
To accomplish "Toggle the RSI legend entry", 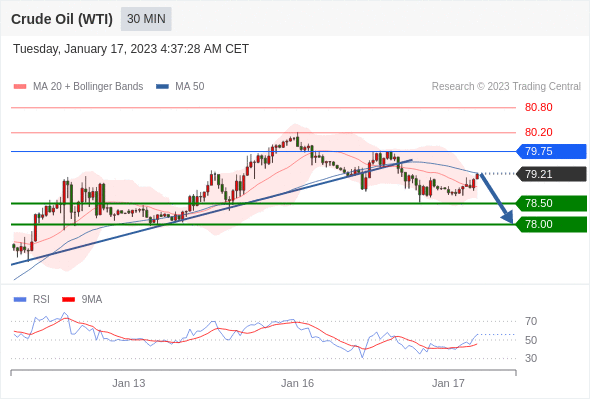I will point(32,300).
